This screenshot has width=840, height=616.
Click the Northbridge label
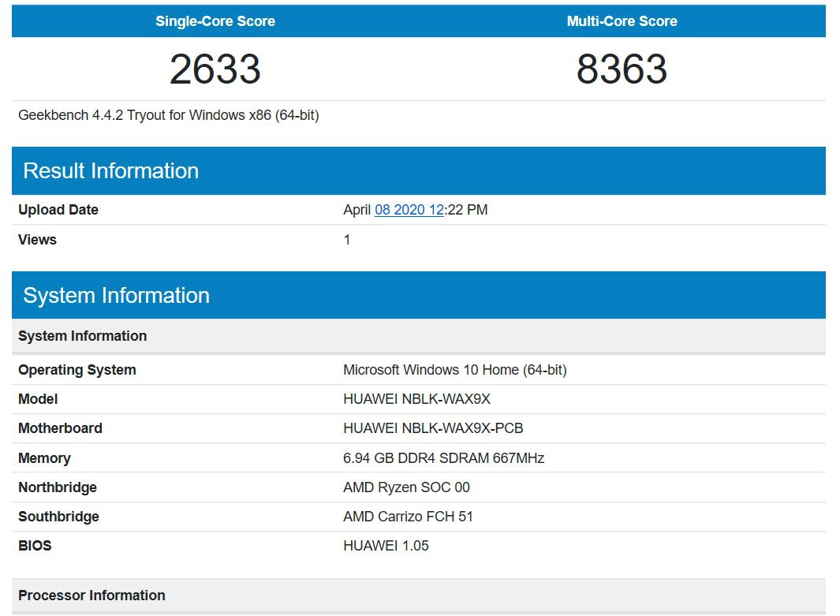click(x=58, y=487)
